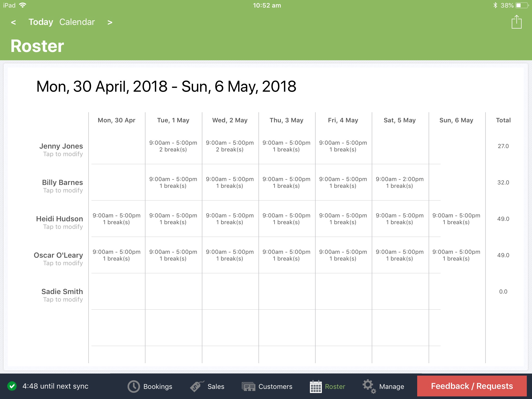Select Roster in the bottom navigation

point(327,386)
